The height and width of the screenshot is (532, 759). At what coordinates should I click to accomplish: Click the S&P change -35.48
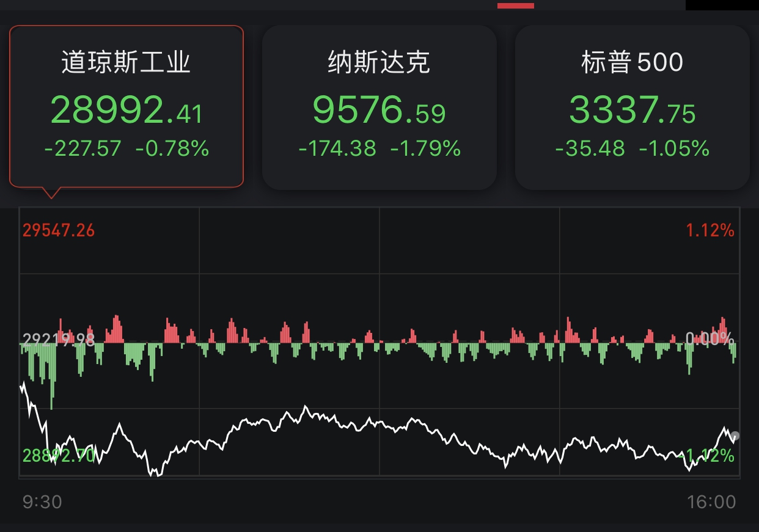point(590,148)
